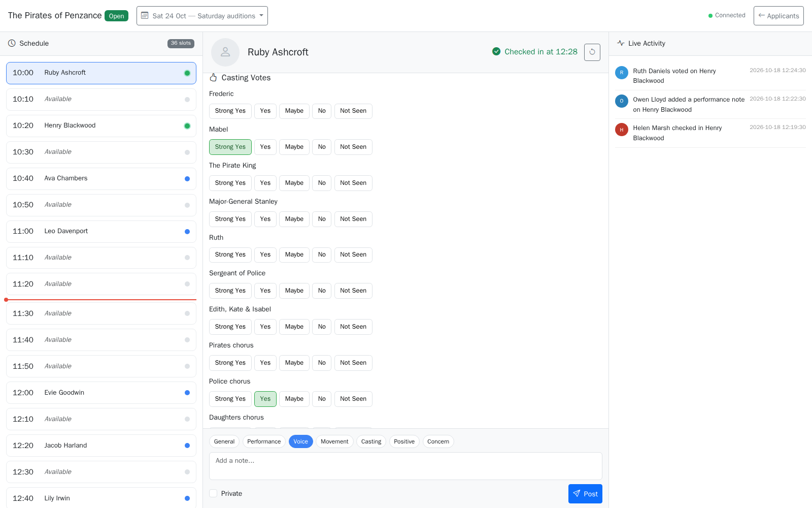Click the undo check-in refresh icon

click(x=592, y=52)
